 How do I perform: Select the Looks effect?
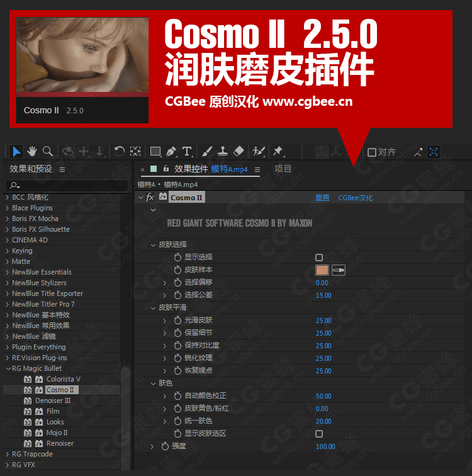[55, 422]
